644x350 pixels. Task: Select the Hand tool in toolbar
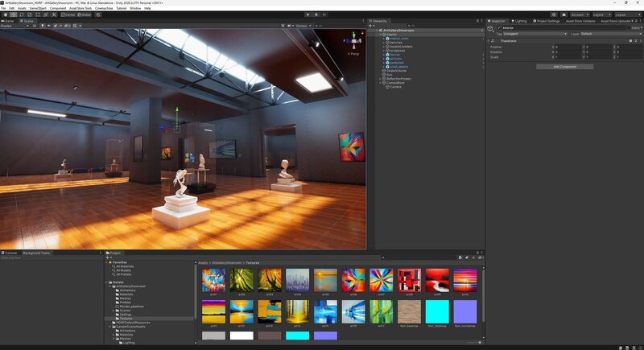pos(5,14)
